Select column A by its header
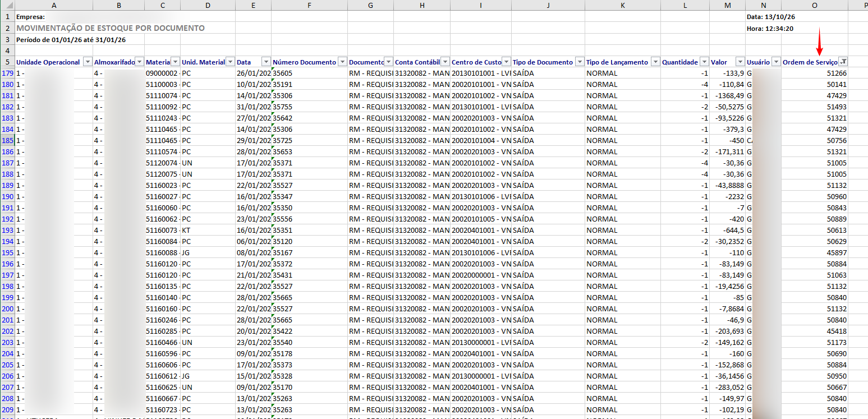 coord(54,5)
